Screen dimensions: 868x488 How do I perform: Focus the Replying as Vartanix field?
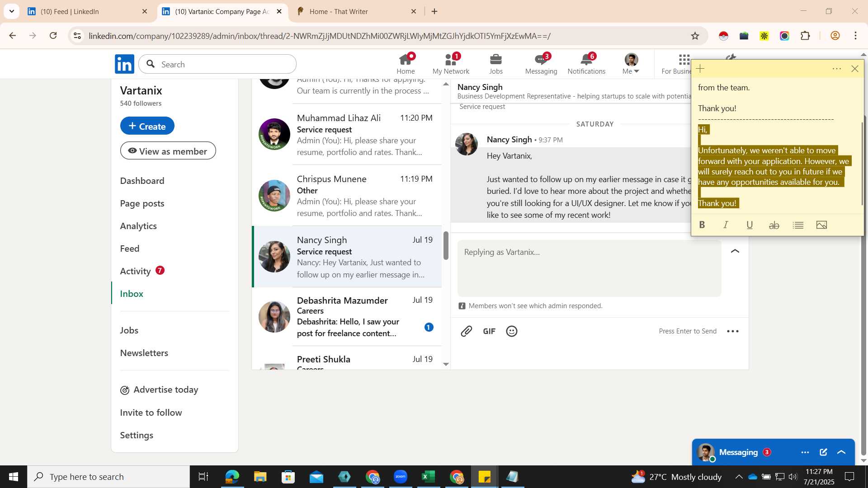589,268
